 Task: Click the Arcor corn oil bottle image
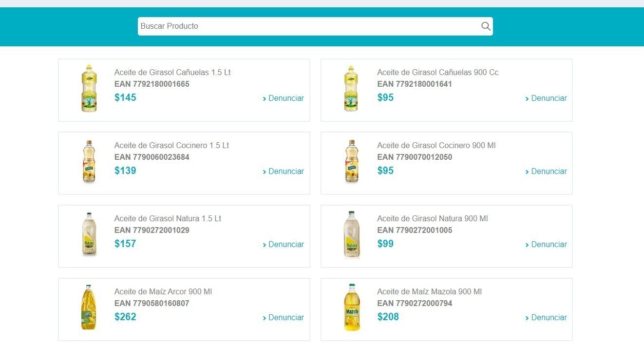click(x=89, y=307)
